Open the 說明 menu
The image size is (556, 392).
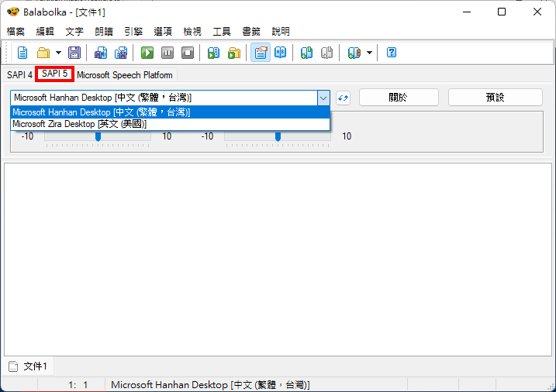point(281,32)
